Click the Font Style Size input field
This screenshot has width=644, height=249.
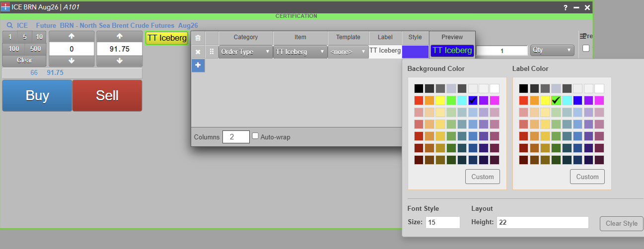[443, 222]
